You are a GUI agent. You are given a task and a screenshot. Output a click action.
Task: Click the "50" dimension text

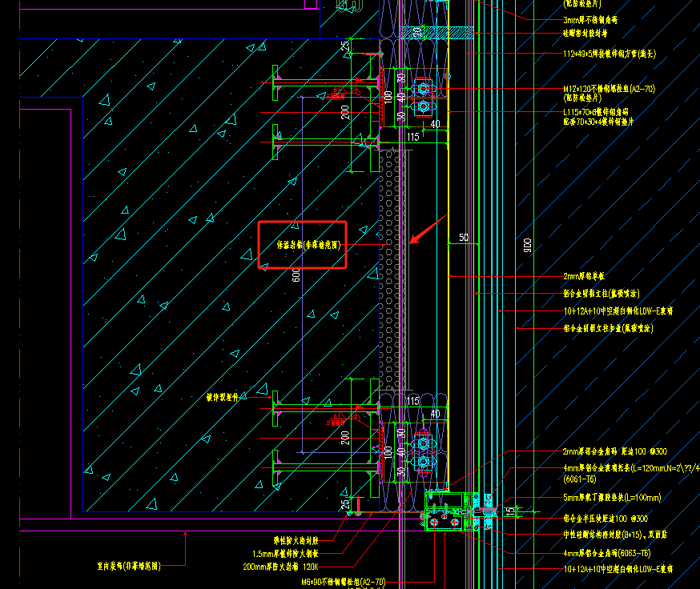(x=463, y=238)
